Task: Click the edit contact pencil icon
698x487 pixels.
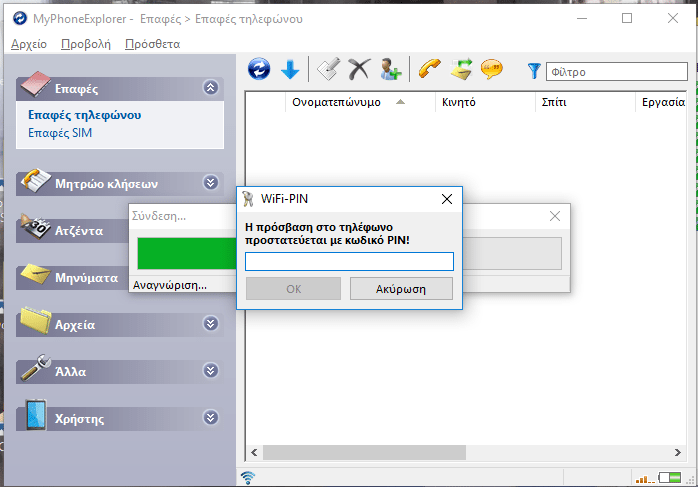Action: [x=328, y=69]
